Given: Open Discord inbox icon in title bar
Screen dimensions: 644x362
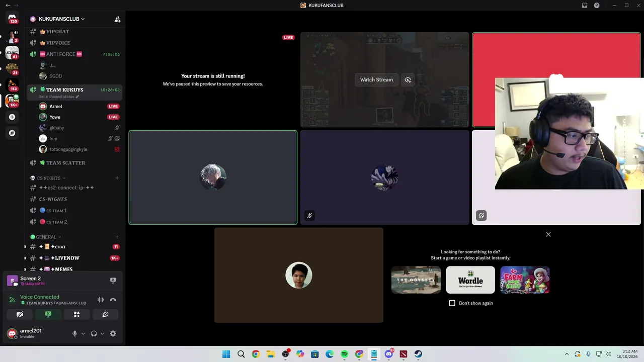Looking at the screenshot, I should [585, 6].
